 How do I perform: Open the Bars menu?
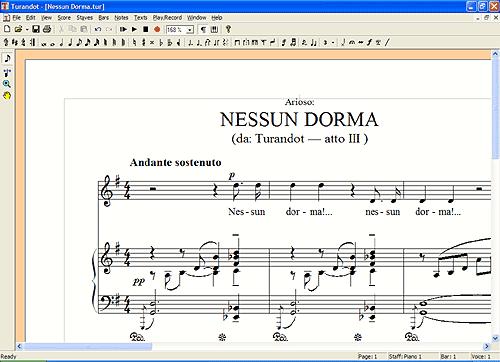[104, 18]
